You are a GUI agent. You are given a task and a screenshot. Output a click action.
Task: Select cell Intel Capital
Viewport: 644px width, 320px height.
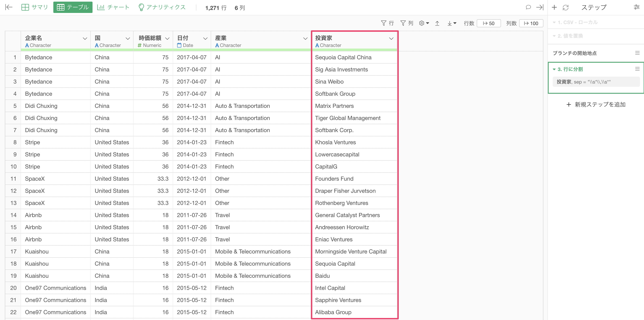[354, 288]
